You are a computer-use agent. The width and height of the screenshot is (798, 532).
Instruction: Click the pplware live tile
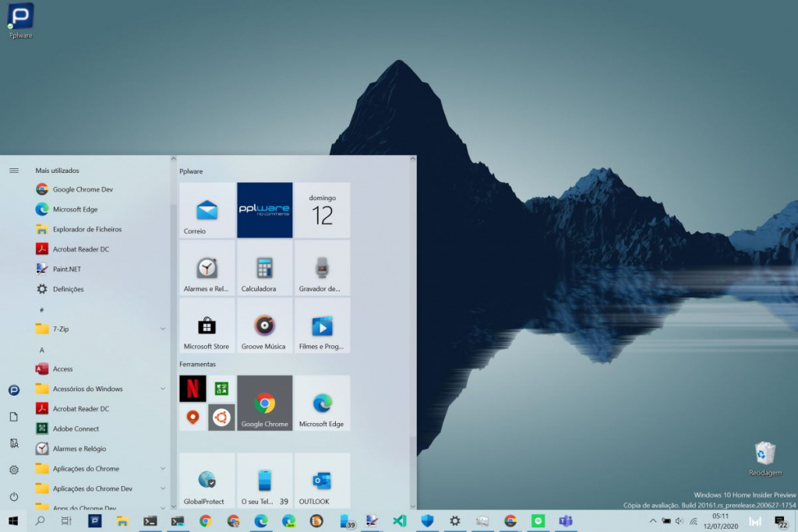(x=264, y=210)
